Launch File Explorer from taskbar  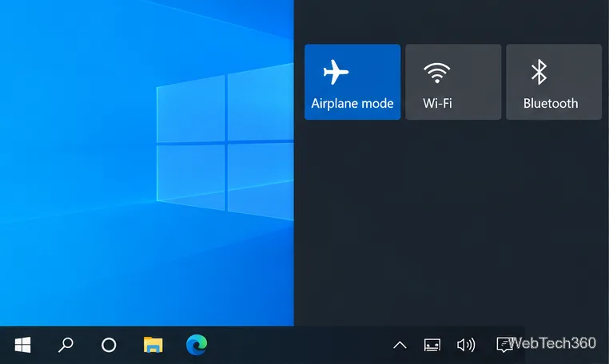coord(153,345)
